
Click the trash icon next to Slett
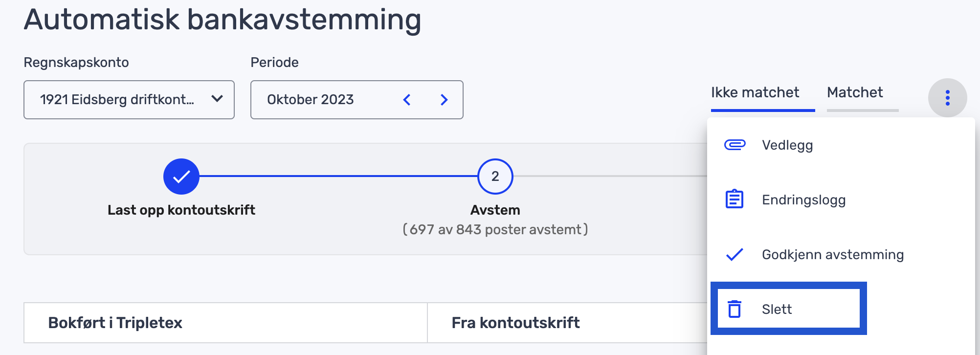[x=735, y=309]
